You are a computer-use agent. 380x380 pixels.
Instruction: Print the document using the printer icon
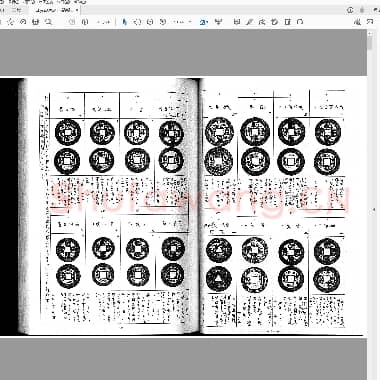[x=36, y=22]
